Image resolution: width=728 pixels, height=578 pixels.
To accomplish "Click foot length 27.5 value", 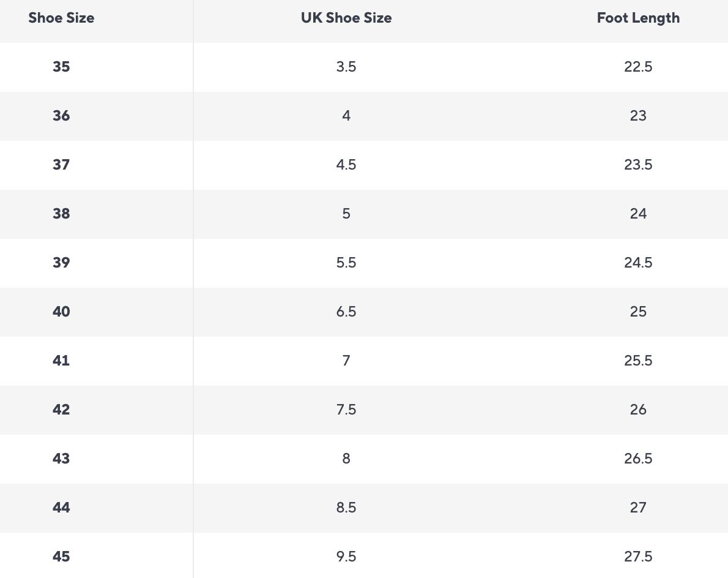I will coord(638,557).
